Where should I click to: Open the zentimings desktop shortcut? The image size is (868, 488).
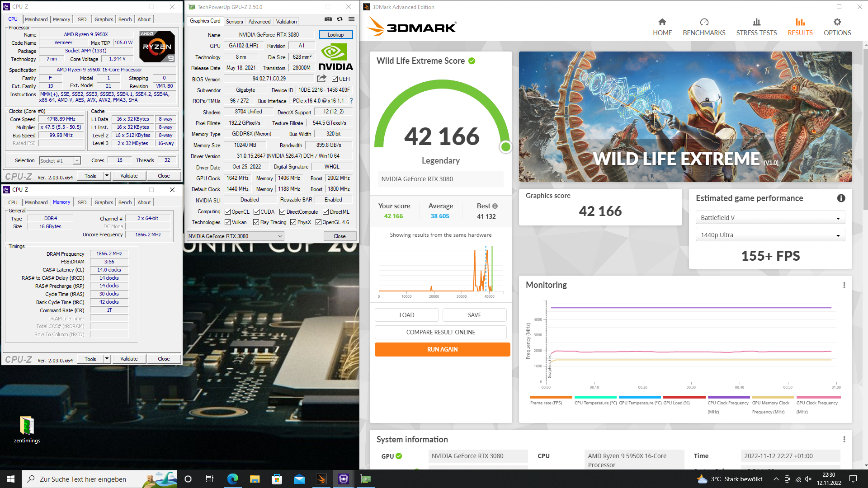pos(27,430)
